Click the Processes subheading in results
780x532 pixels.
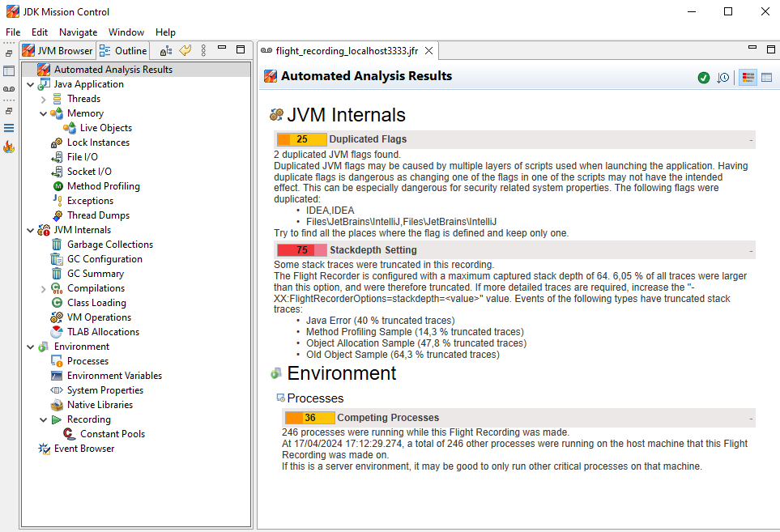click(315, 398)
